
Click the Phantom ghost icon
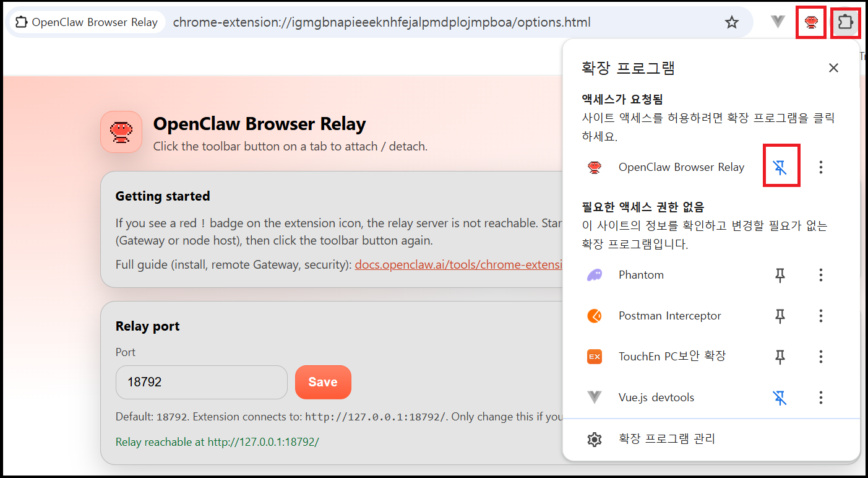(595, 275)
